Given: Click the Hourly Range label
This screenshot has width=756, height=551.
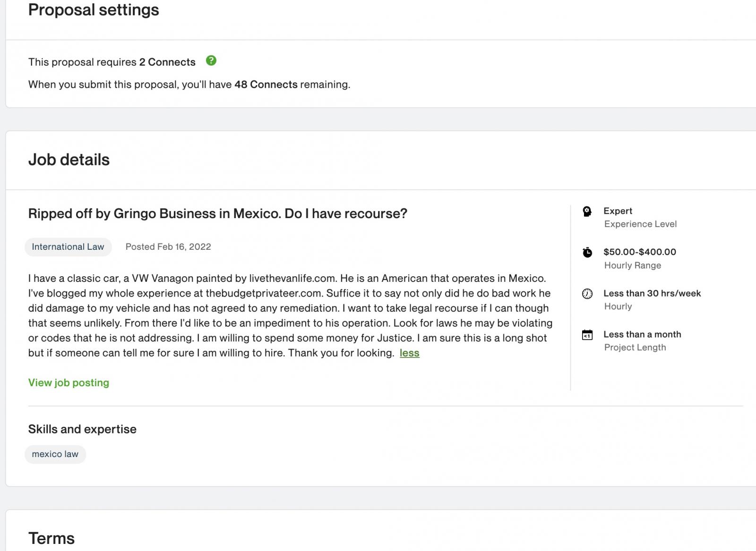Looking at the screenshot, I should point(633,265).
